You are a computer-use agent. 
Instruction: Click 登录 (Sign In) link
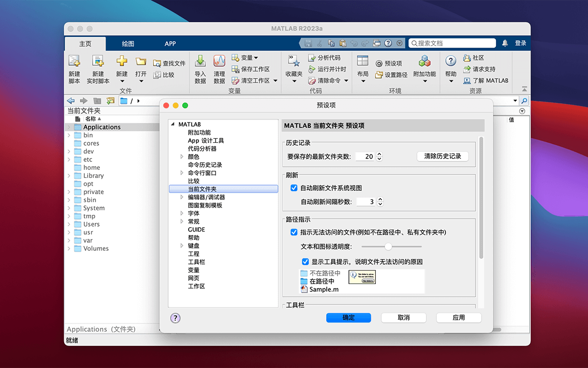[520, 43]
